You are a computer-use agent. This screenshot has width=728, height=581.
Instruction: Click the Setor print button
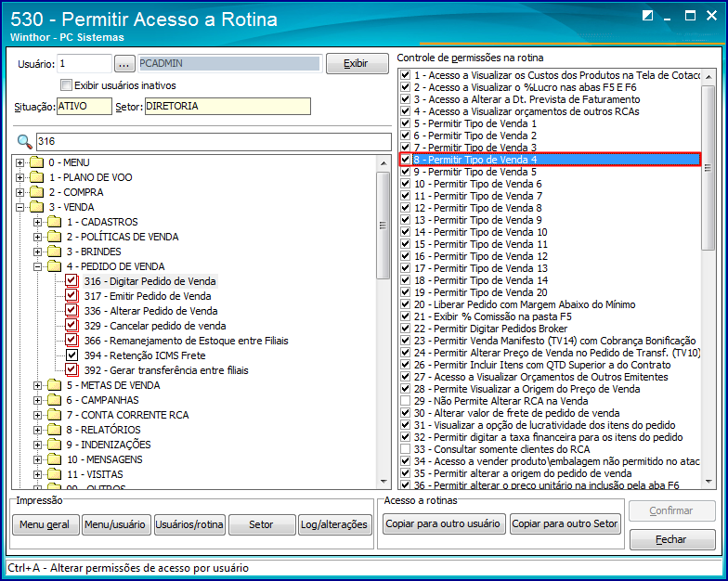262,524
